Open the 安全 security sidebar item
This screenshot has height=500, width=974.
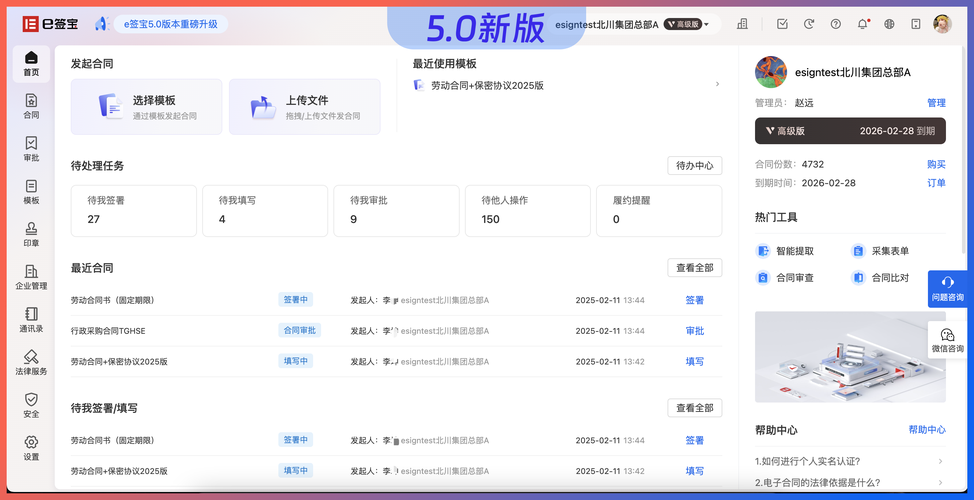31,406
